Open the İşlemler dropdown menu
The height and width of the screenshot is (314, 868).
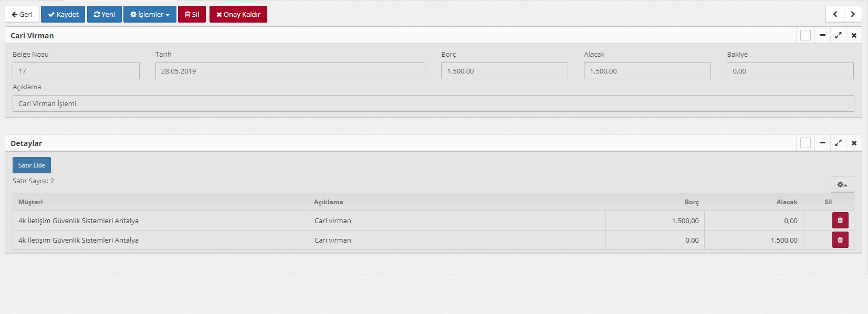(x=150, y=14)
